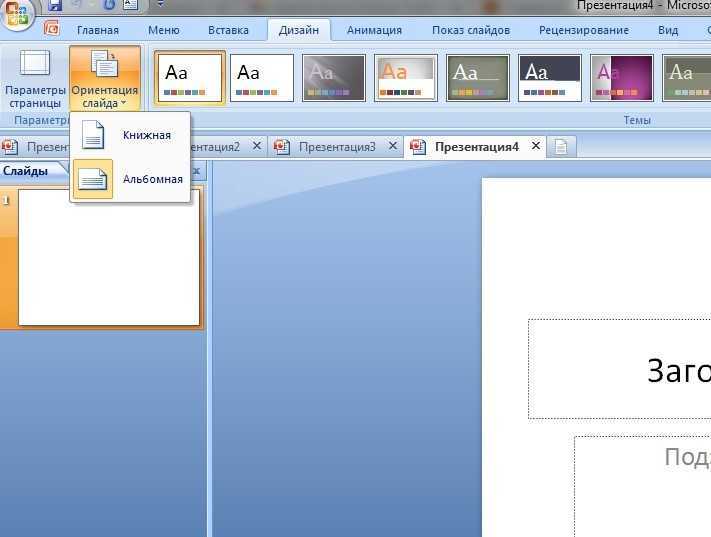Close the Презентация4 document tab
Image resolution: width=711 pixels, height=537 pixels.
(x=536, y=146)
